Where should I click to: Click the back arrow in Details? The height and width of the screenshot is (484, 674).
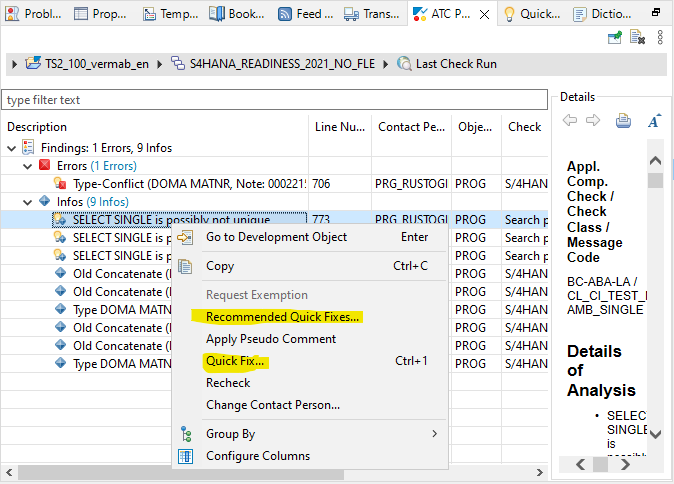pyautogui.click(x=570, y=121)
